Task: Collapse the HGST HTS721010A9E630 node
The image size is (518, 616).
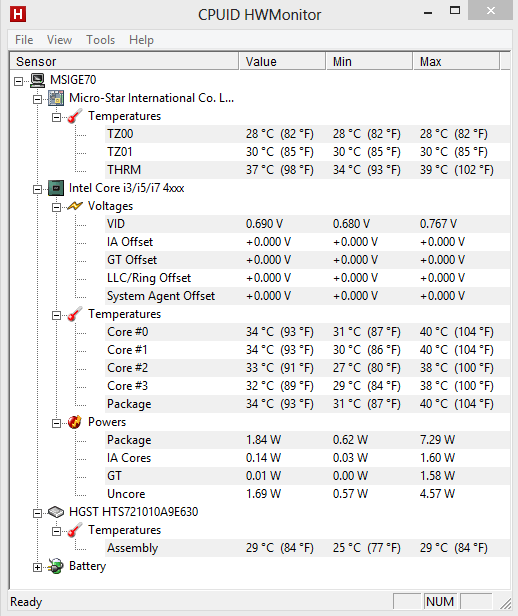Action: click(x=37, y=513)
